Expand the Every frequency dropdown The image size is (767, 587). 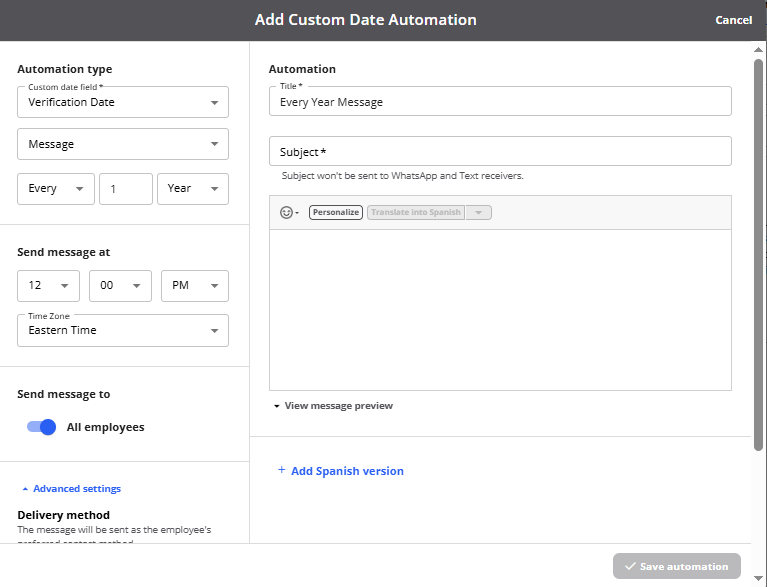pyautogui.click(x=56, y=189)
